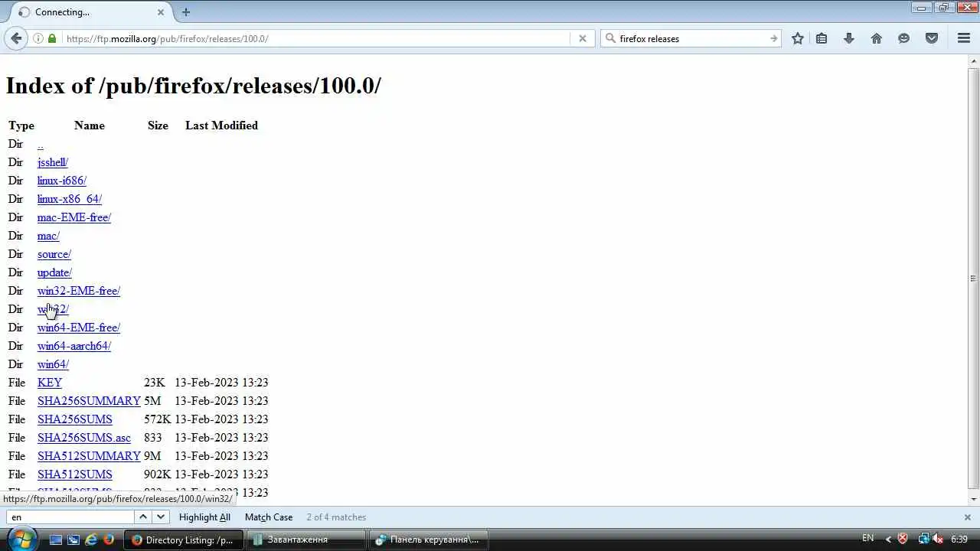Image resolution: width=980 pixels, height=551 pixels.
Task: Open the SHA256SUMS file link
Action: coord(75,419)
